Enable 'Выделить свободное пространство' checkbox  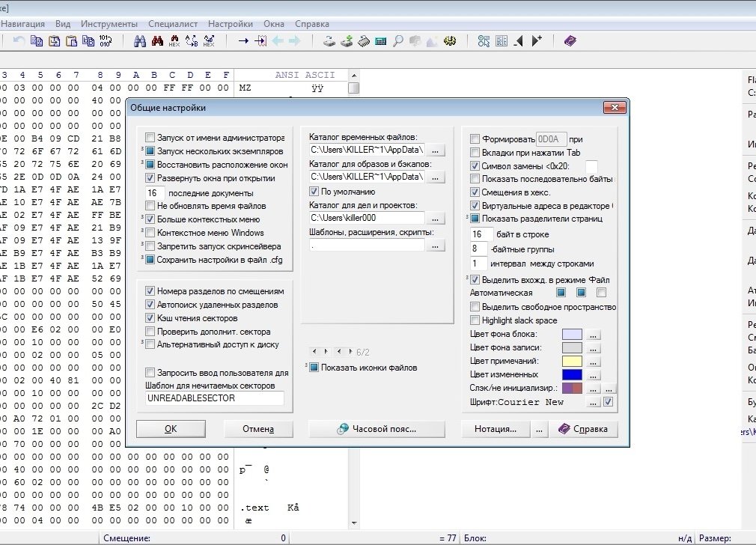tap(475, 307)
